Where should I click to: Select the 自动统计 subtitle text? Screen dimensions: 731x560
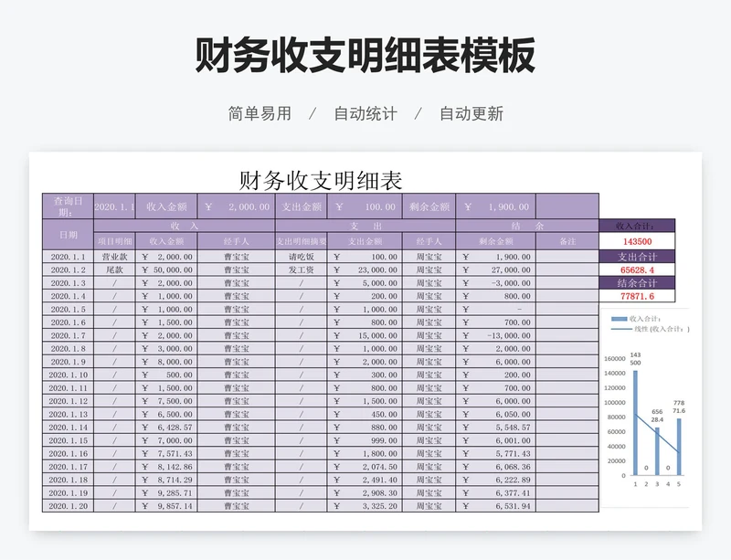click(365, 114)
